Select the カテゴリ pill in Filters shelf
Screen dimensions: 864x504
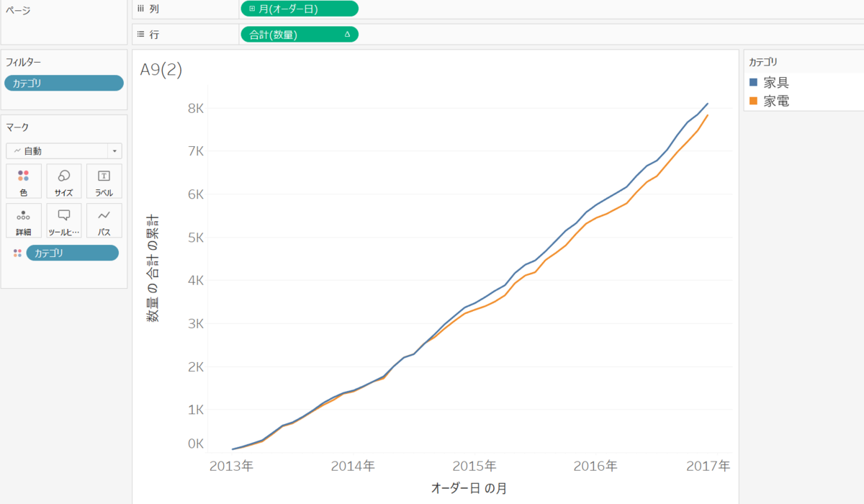[64, 83]
